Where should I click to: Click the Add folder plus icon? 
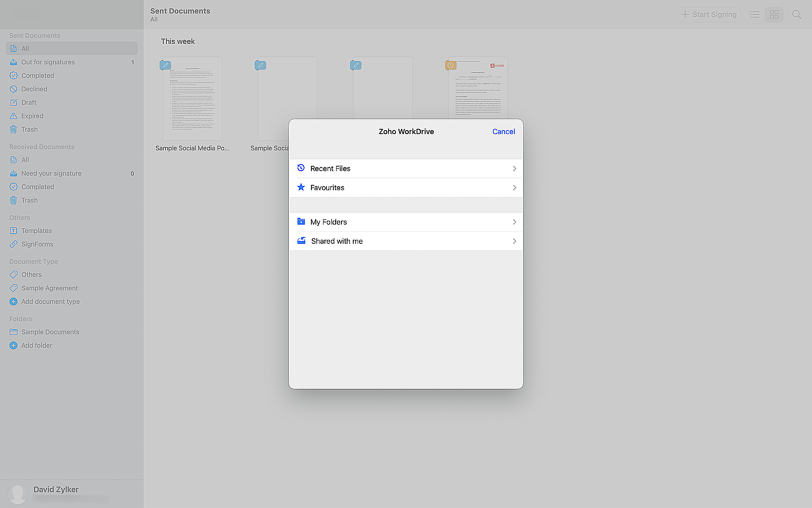coord(13,345)
